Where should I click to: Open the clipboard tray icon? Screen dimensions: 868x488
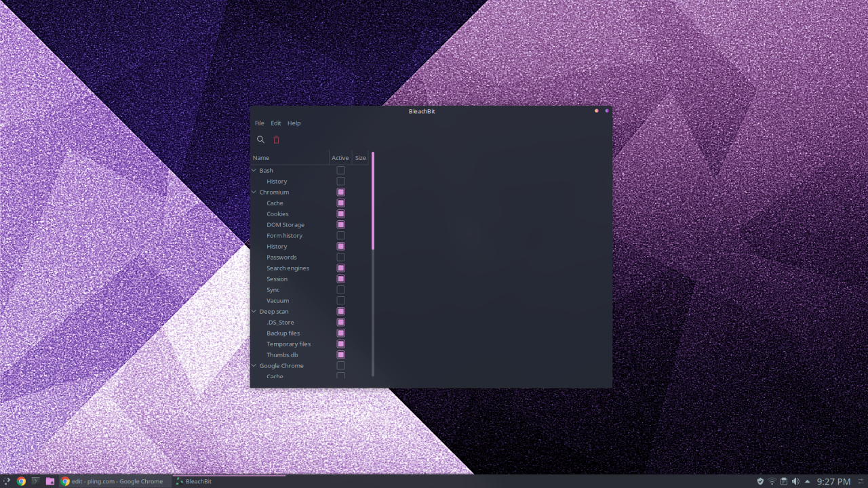coord(783,481)
